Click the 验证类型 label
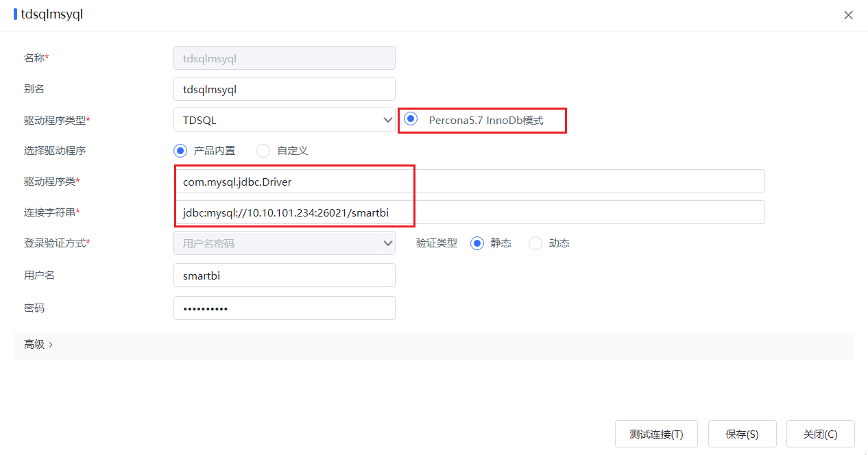Viewport: 868px width, 455px height. [437, 243]
